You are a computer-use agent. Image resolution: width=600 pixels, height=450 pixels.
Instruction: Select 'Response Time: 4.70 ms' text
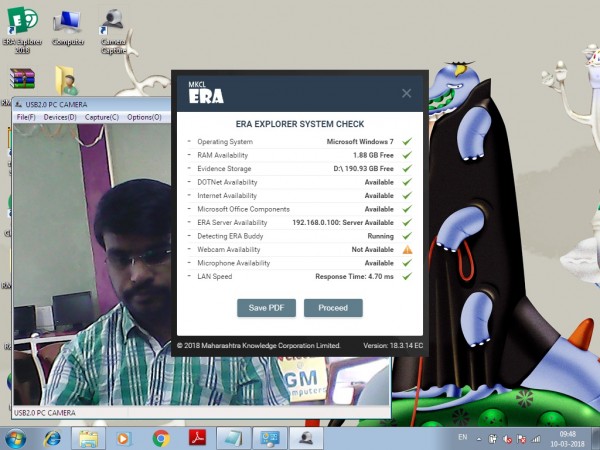pos(354,276)
